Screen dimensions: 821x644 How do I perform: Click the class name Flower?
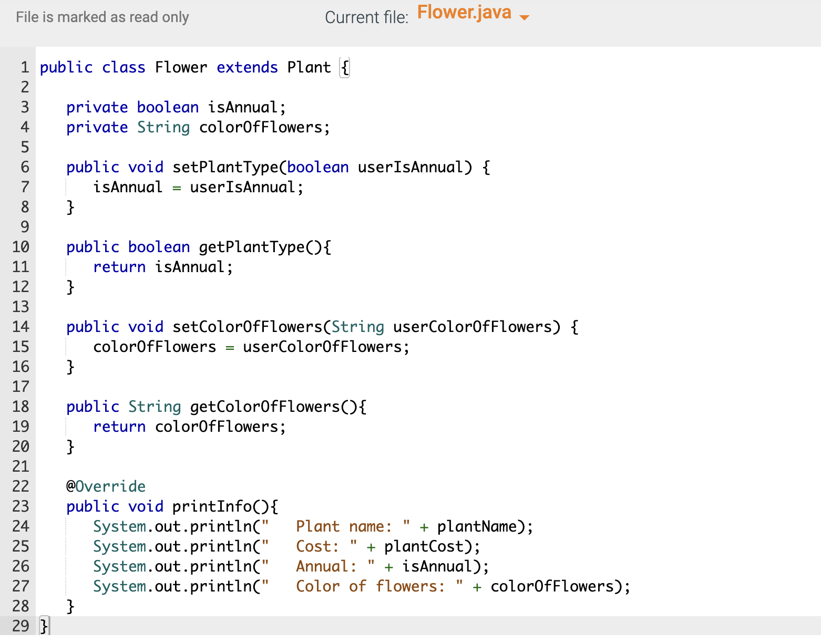click(x=180, y=67)
